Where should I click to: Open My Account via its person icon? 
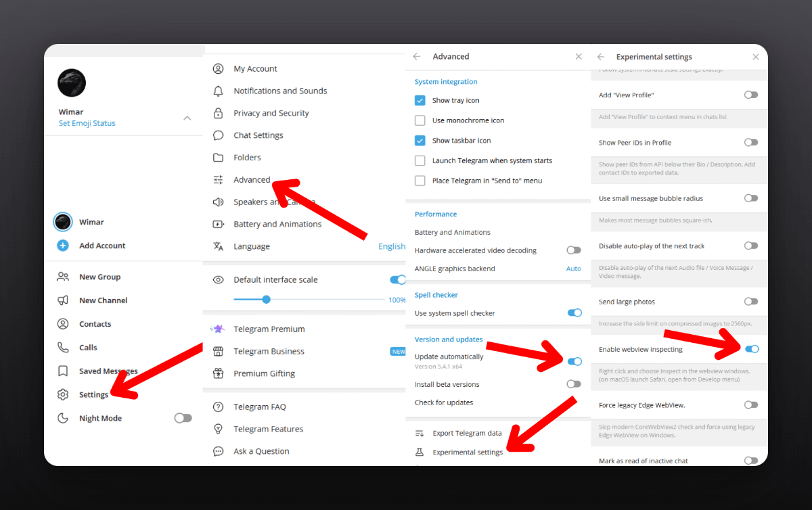coord(218,68)
